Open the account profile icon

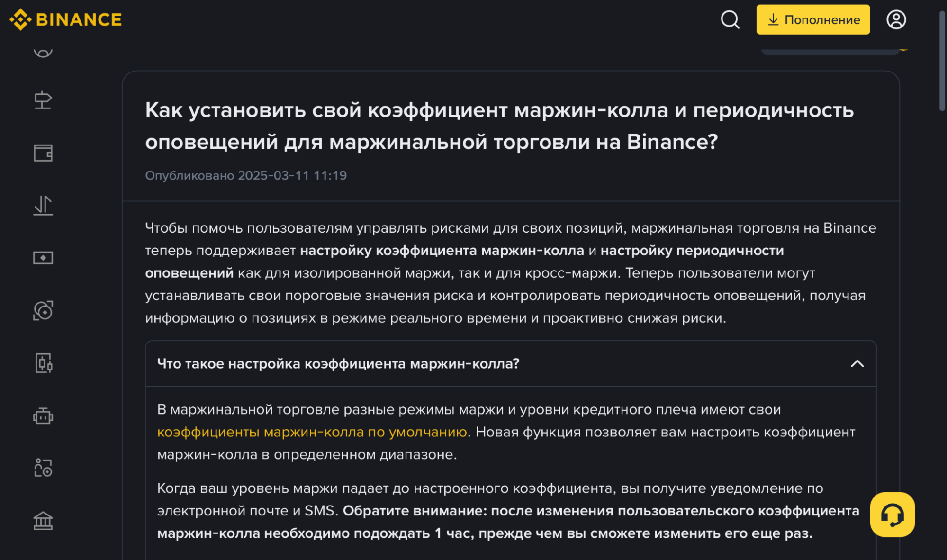(896, 19)
